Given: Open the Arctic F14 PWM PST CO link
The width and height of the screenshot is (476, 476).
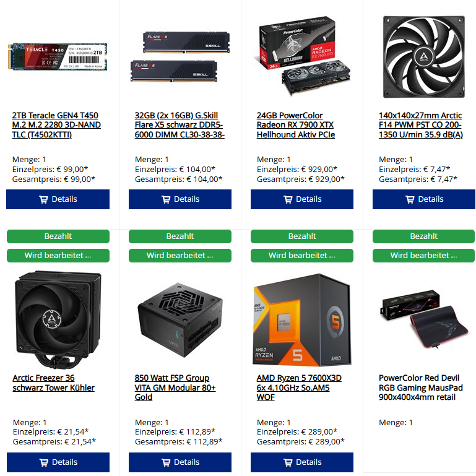Looking at the screenshot, I should (420, 125).
